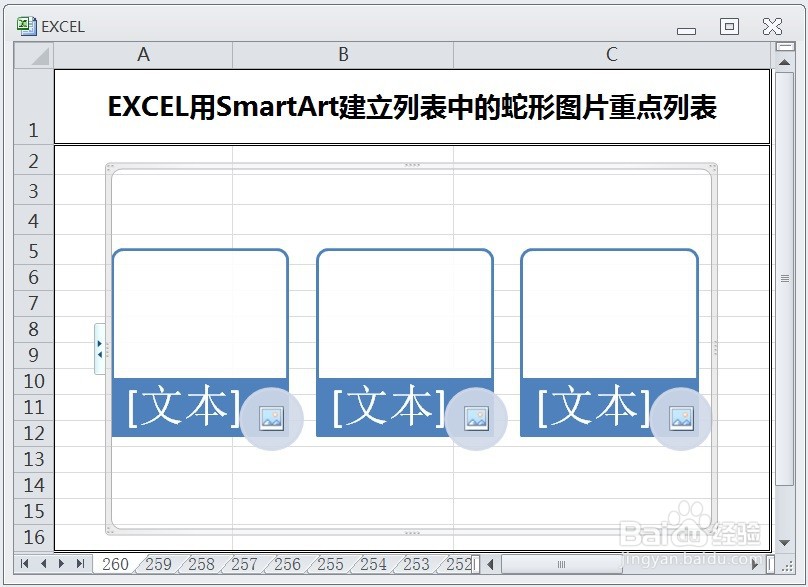Viewport: 808px width, 587px height.
Task: Click the title cell about SmartArt列表
Action: click(x=412, y=107)
